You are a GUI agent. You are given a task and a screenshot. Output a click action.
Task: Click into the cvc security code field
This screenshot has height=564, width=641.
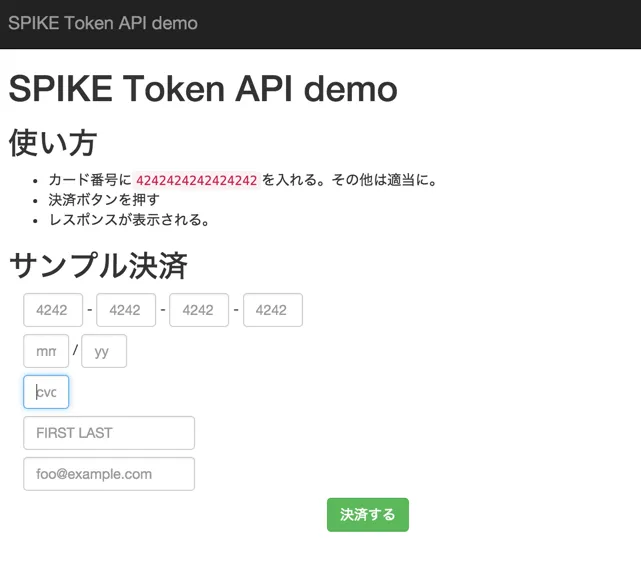click(46, 392)
